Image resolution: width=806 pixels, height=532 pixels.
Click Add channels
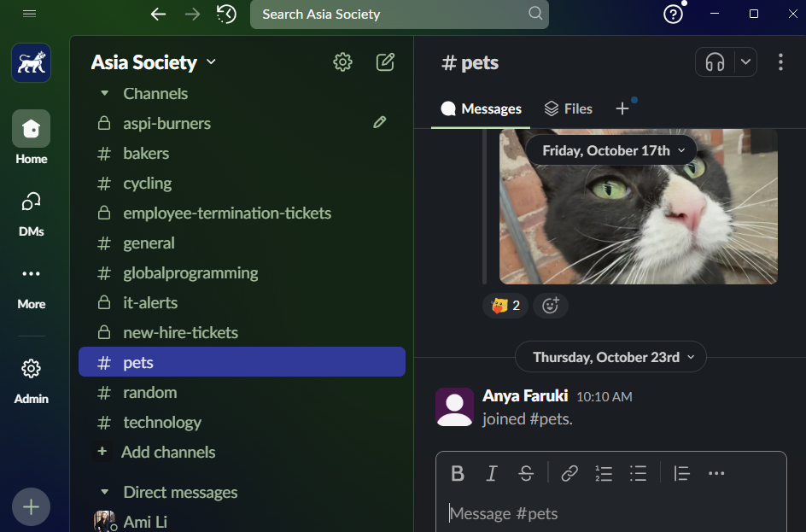(x=167, y=452)
